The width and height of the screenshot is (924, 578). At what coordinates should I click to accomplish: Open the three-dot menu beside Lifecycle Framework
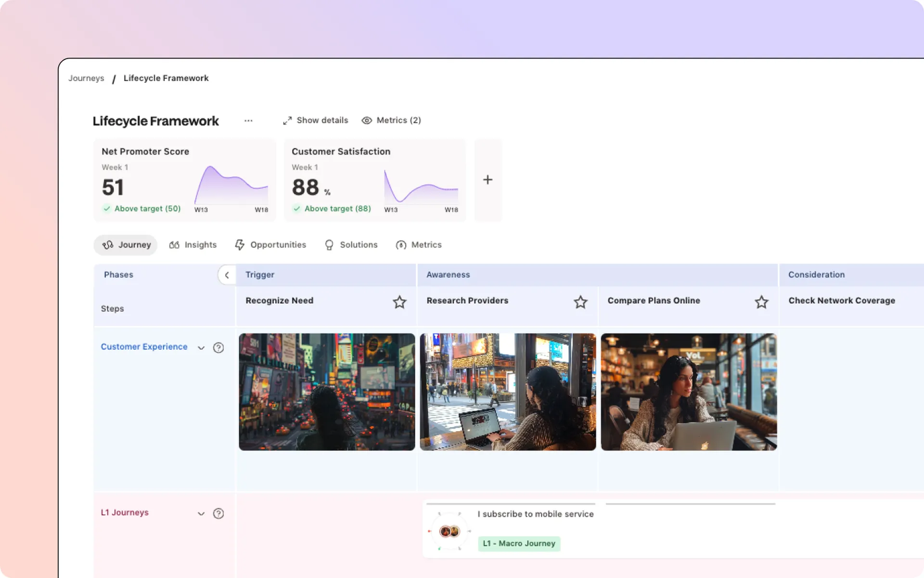tap(248, 120)
